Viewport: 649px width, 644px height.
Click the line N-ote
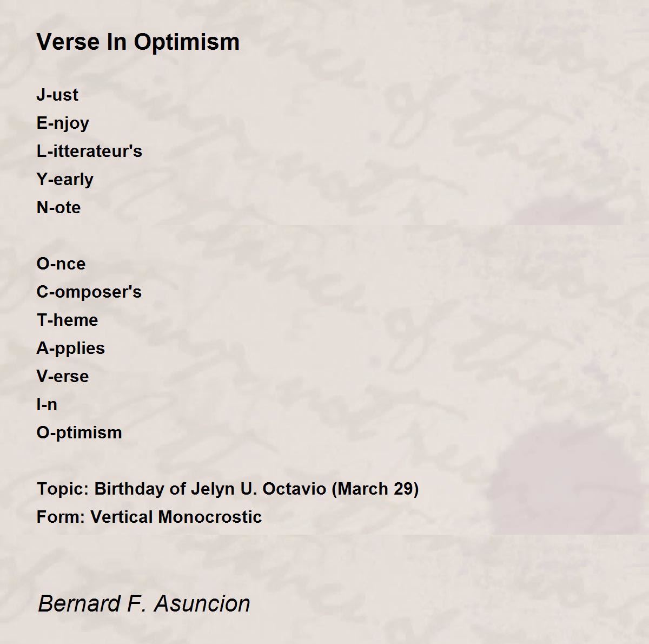click(x=58, y=207)
